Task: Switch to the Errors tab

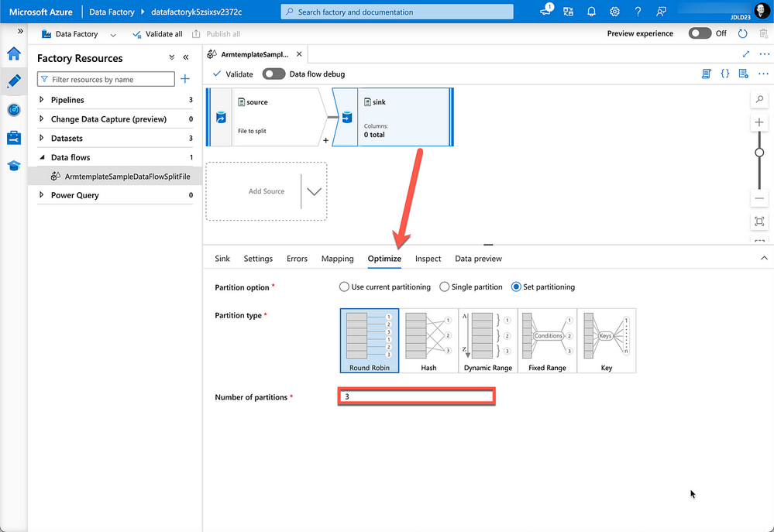Action: tap(297, 259)
